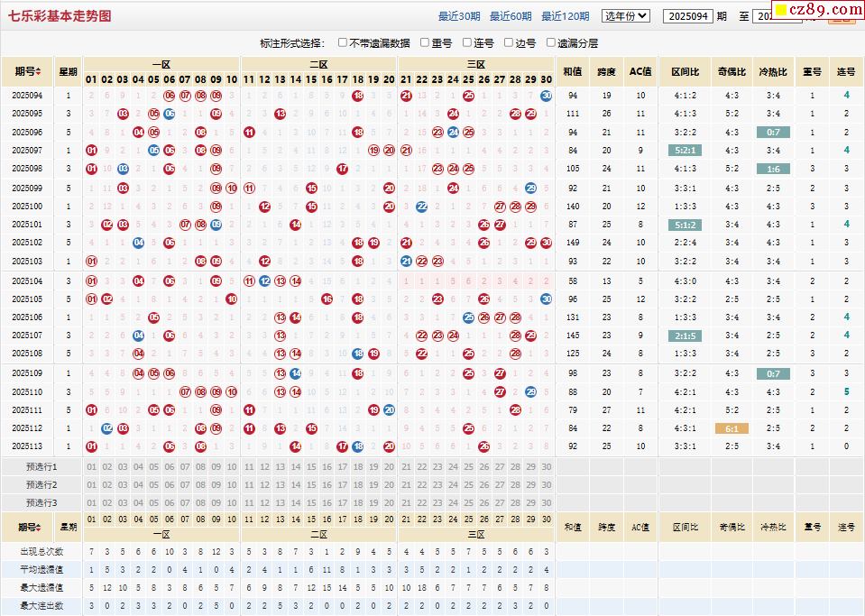Click blue ball 30 in row 2025094
The height and width of the screenshot is (616, 865).
tap(547, 96)
